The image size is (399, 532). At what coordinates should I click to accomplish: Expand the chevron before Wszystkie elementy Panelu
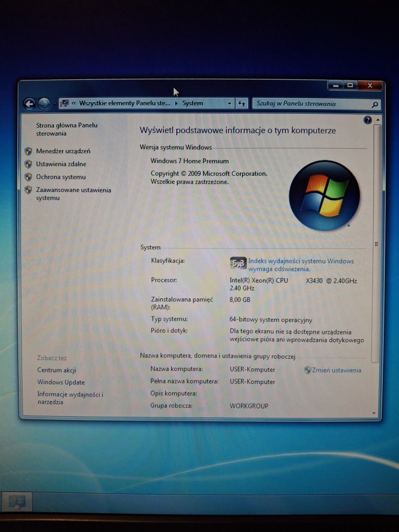(74, 103)
